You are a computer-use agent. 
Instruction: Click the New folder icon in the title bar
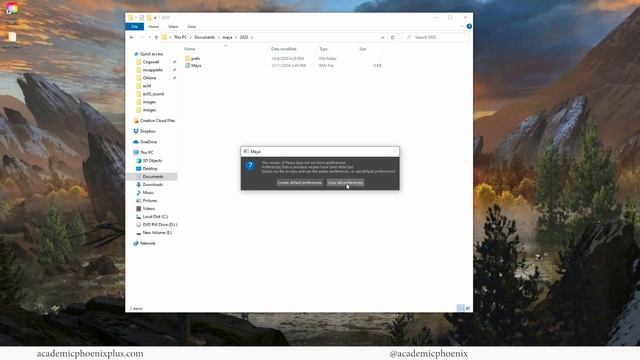(149, 18)
